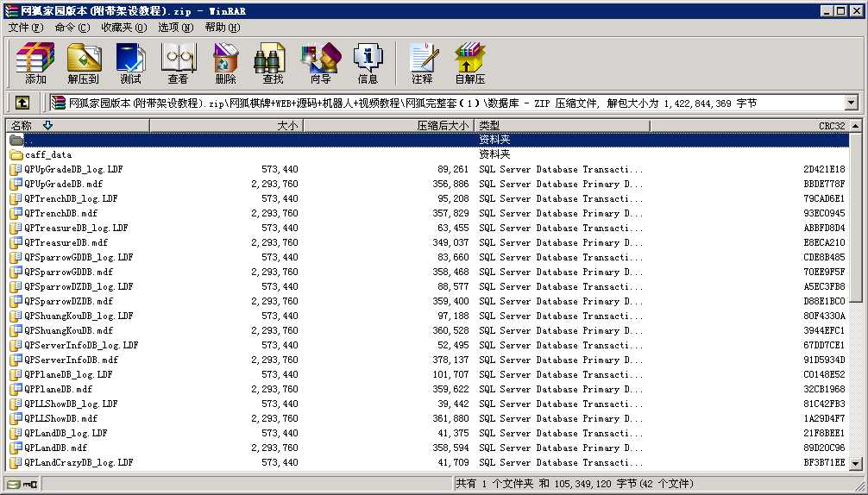Select QPServerInfoDB.mdf file name

[x=72, y=360]
